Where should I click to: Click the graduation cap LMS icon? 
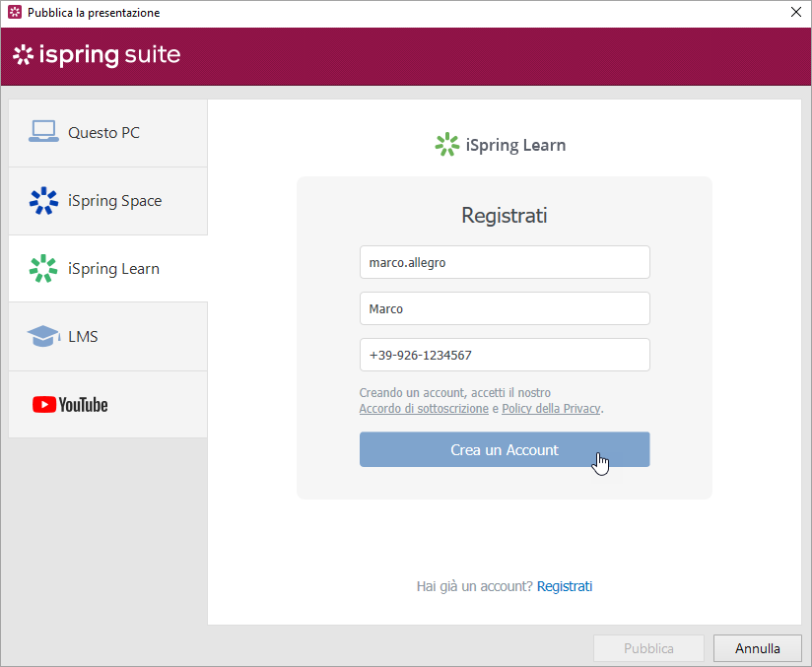[43, 337]
